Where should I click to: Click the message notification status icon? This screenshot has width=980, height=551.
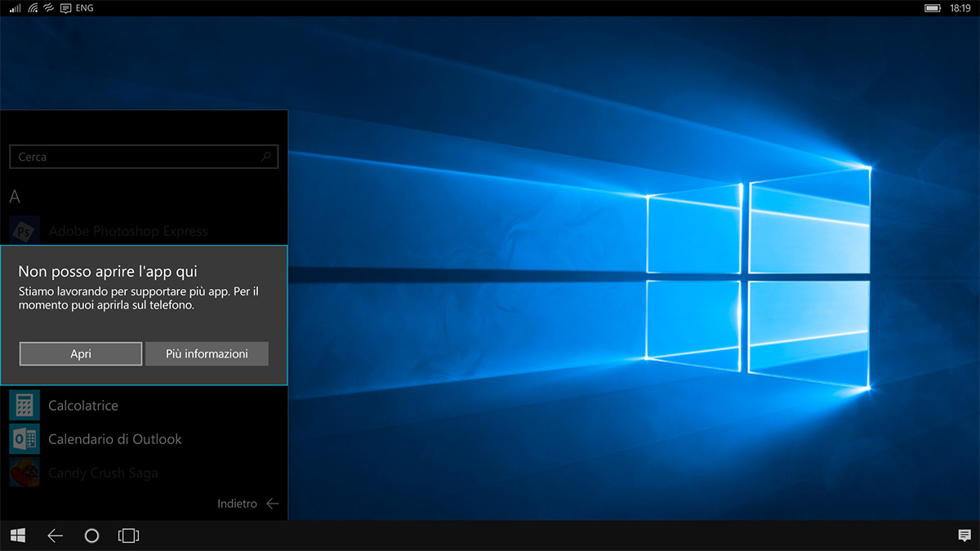pos(66,8)
